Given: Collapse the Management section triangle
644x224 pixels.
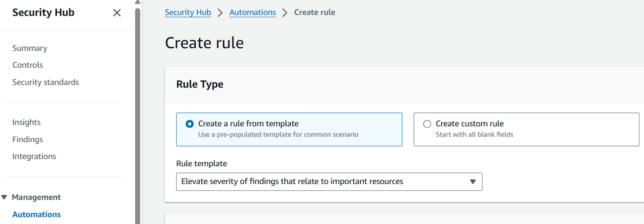Looking at the screenshot, I should (5, 197).
